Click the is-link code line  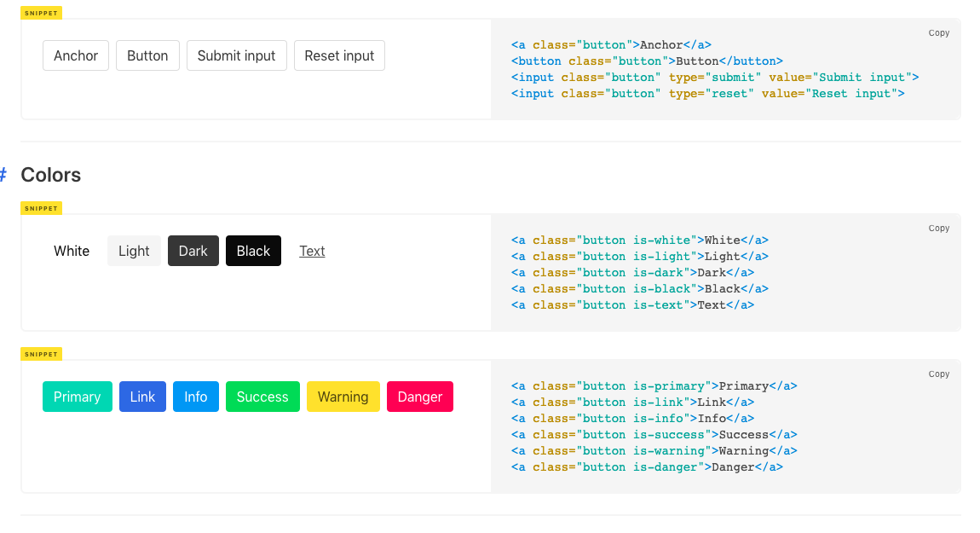pos(632,403)
